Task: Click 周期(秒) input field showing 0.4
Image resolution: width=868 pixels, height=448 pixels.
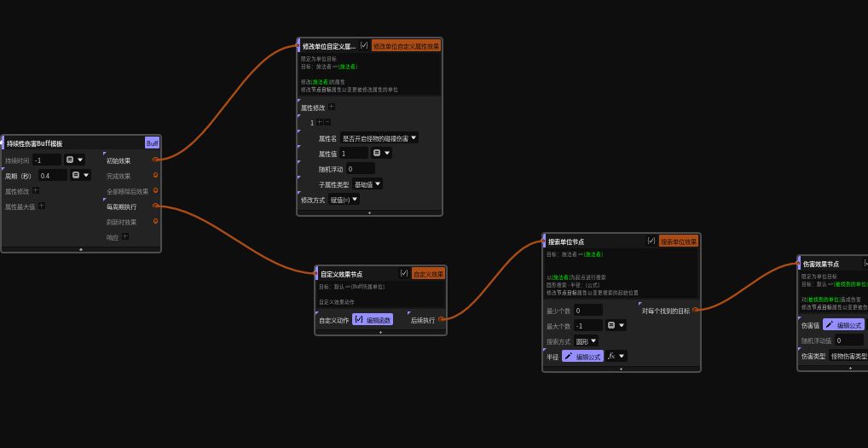Action: 53,176
